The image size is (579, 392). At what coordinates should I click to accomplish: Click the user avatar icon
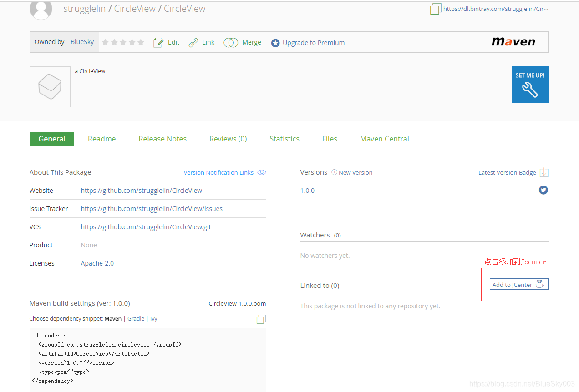41,9
